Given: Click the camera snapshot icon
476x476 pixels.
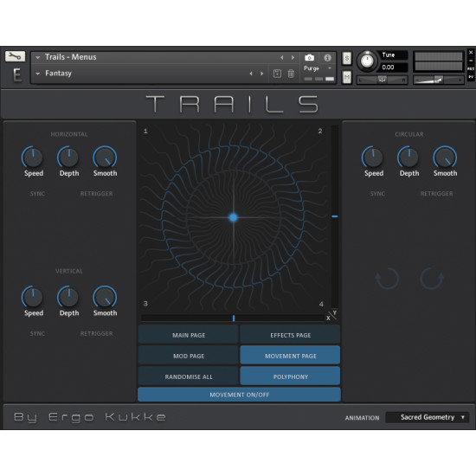Looking at the screenshot, I should 309,57.
